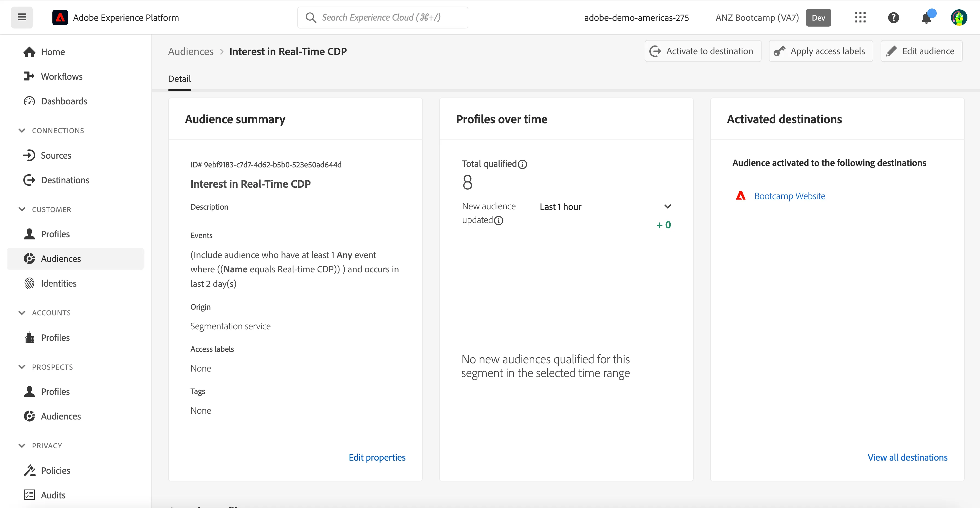Switch to the Detail tab

(180, 79)
